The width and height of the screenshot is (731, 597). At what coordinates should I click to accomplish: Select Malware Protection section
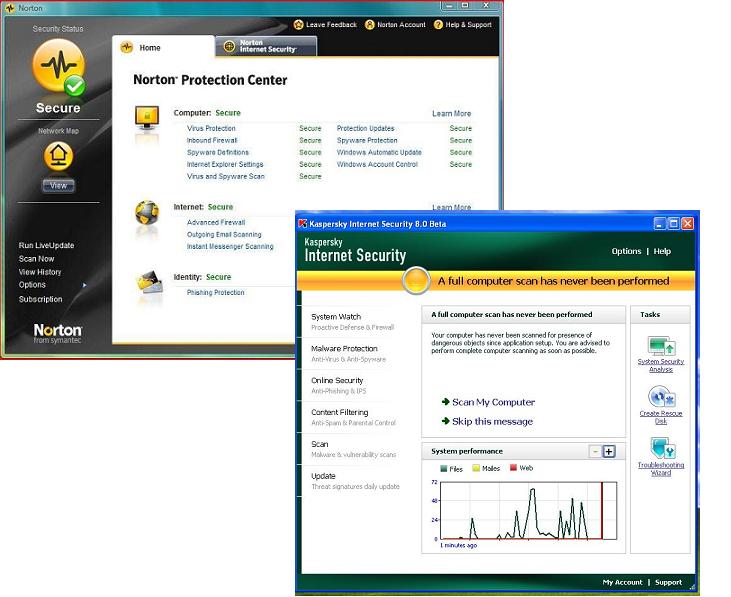pyautogui.click(x=352, y=353)
